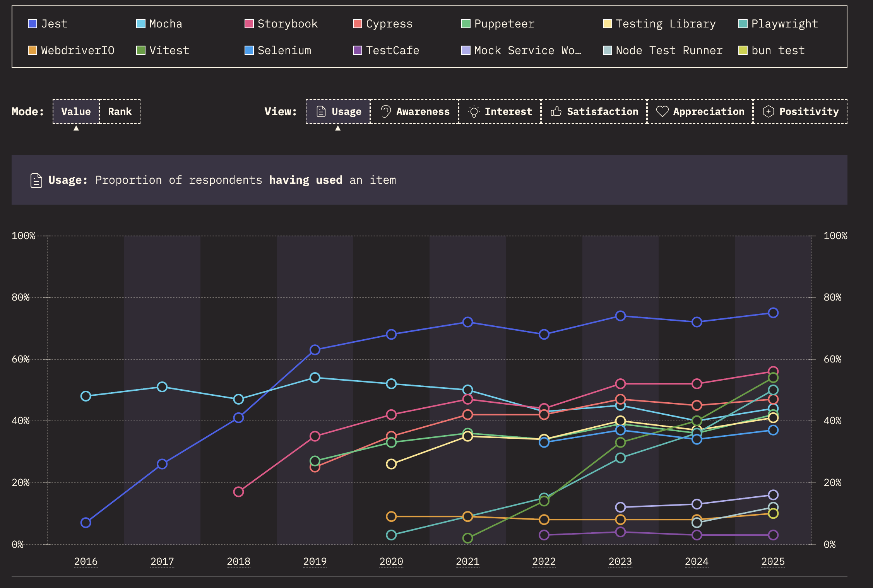This screenshot has height=588, width=873.
Task: Switch to the Interest view
Action: [500, 111]
